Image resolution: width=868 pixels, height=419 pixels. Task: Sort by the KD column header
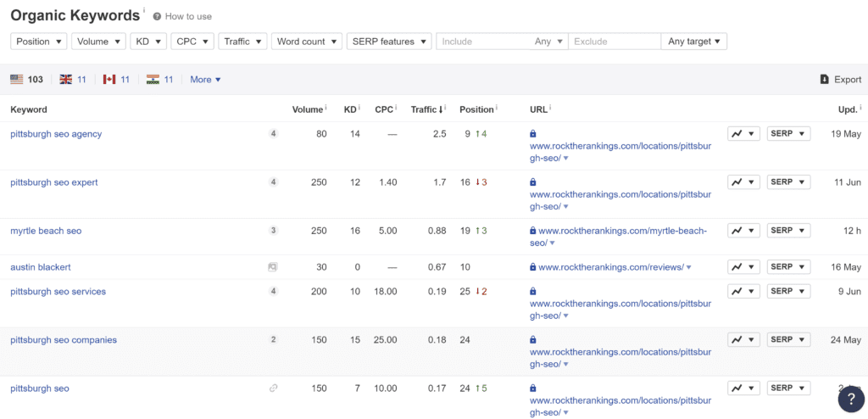click(x=352, y=109)
